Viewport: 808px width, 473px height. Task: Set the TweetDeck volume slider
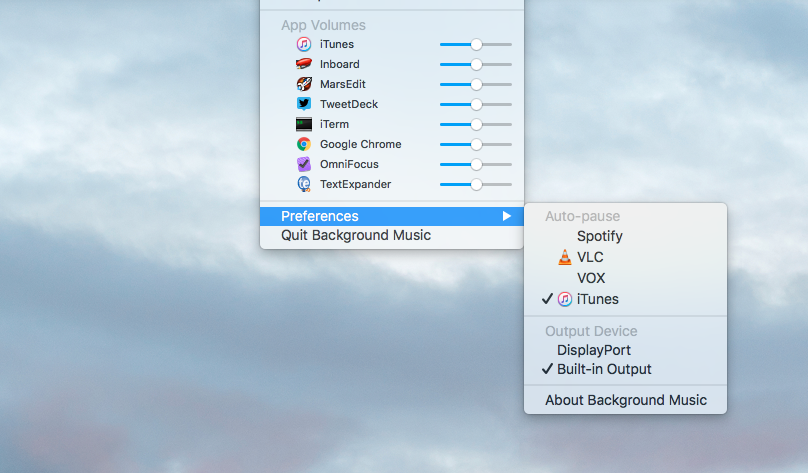tap(476, 105)
